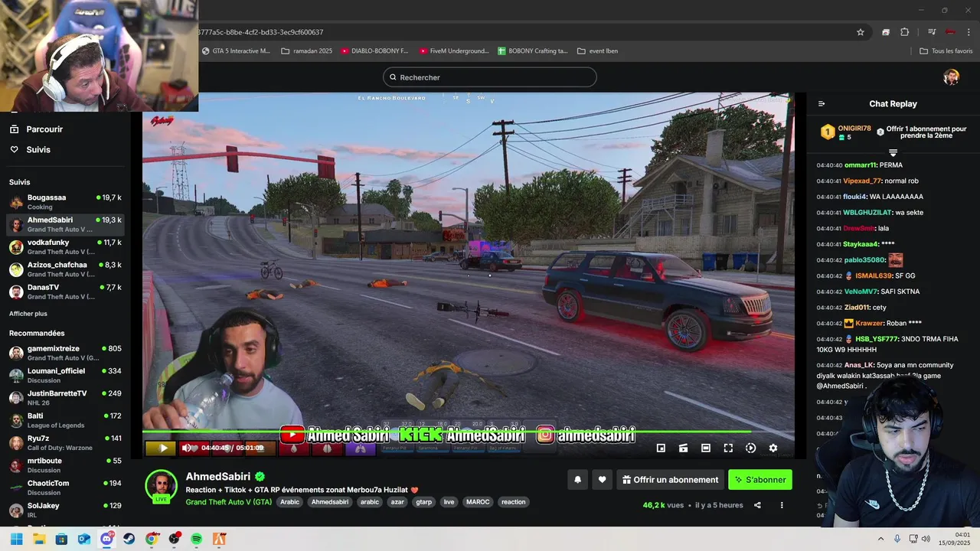Screen dimensions: 980x551
Task: Enable notifications with the bell button
Action: pos(578,480)
